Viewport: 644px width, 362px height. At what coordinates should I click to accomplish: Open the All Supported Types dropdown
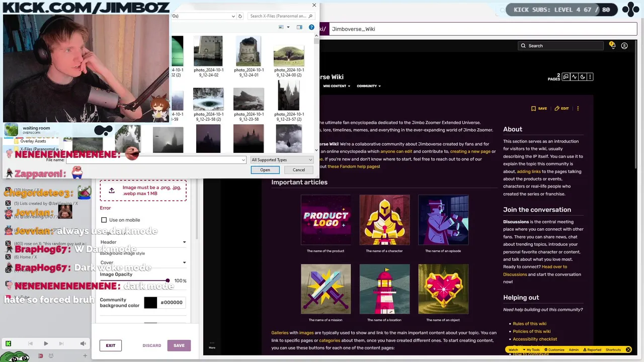click(282, 160)
